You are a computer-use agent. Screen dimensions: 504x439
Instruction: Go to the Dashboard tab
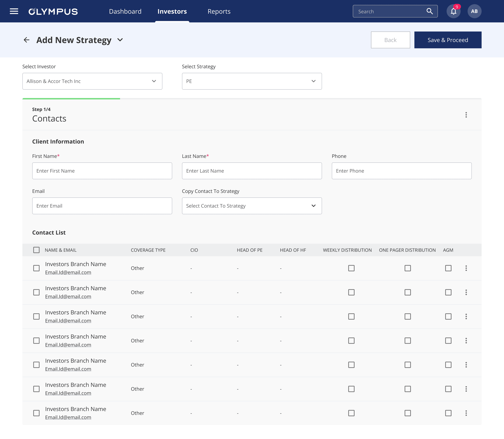click(x=125, y=12)
